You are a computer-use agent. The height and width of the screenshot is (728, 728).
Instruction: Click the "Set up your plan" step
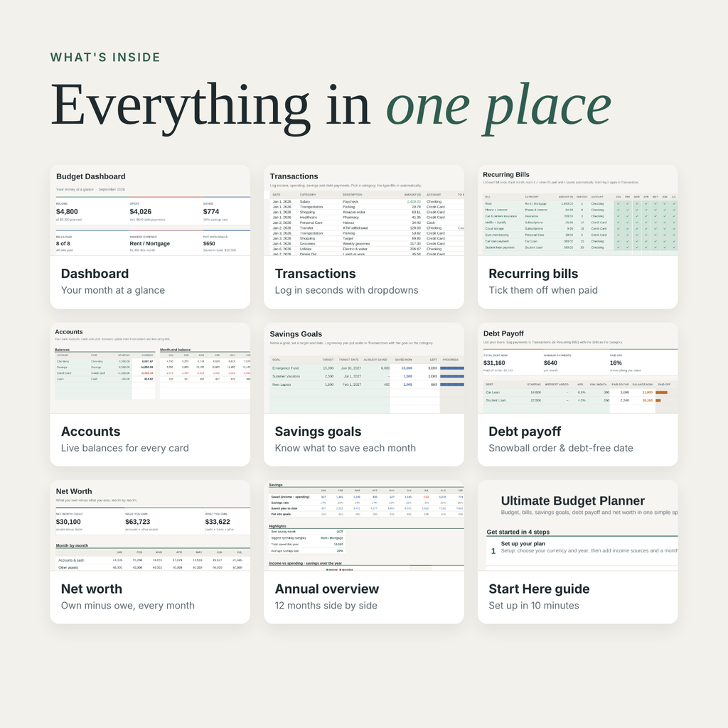point(523,543)
